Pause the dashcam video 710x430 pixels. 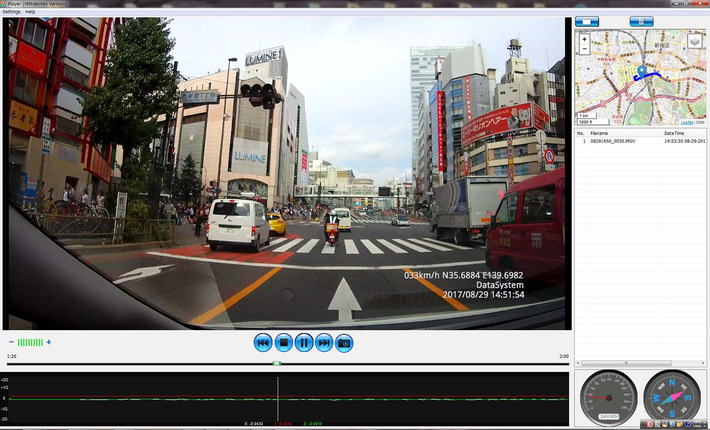(x=304, y=342)
